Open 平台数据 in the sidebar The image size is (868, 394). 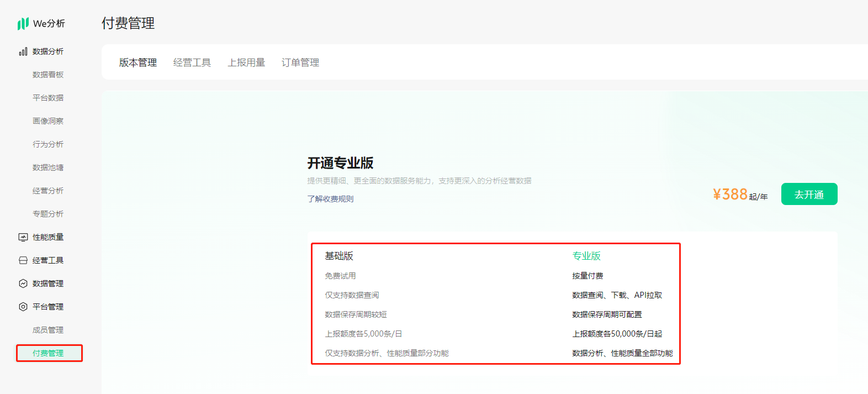48,98
